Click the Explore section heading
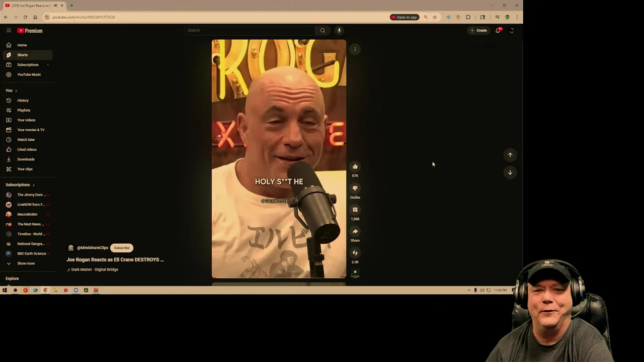The height and width of the screenshot is (362, 644). [x=12, y=279]
